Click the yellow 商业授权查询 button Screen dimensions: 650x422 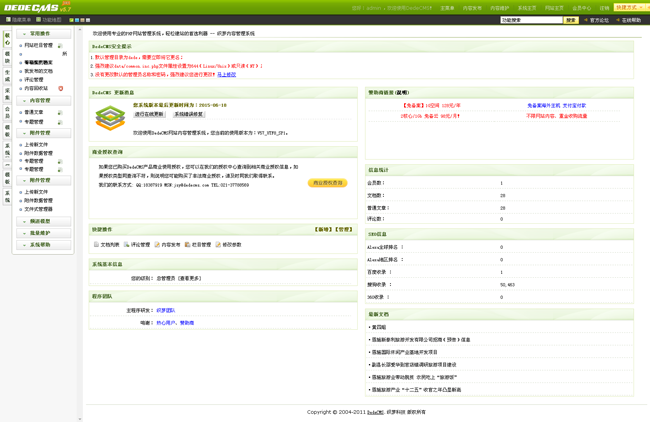click(327, 183)
